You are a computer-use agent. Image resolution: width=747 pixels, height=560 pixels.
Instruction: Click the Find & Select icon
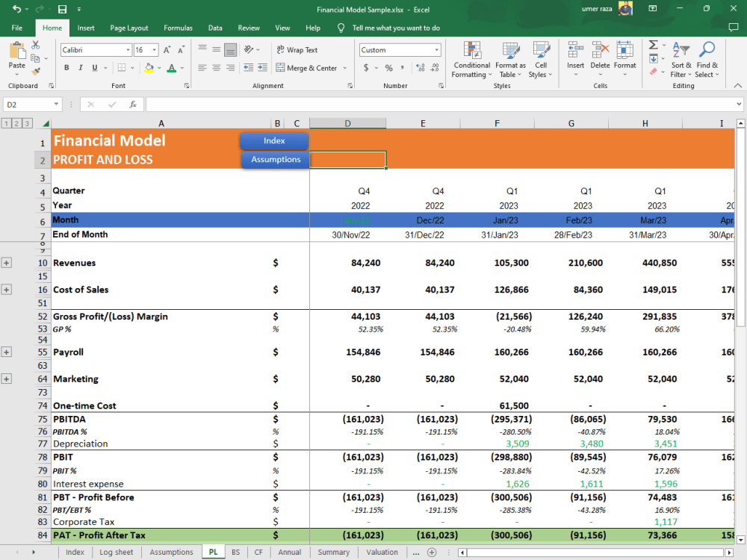[707, 60]
